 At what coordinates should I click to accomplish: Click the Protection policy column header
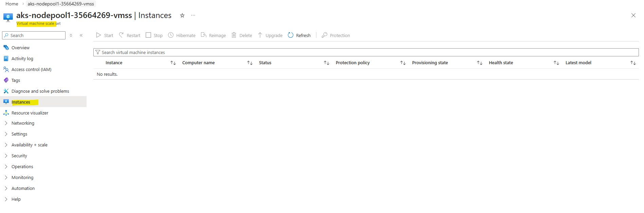(x=352, y=63)
